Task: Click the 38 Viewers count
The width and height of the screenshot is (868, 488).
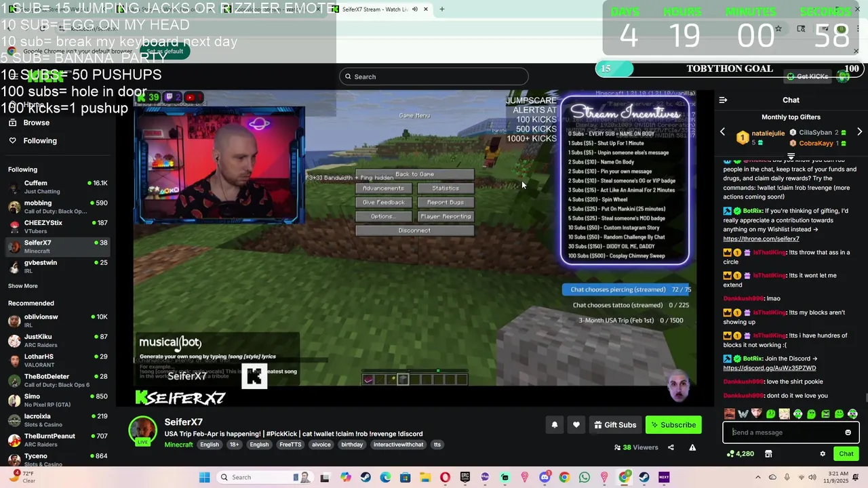Action: [x=636, y=447]
